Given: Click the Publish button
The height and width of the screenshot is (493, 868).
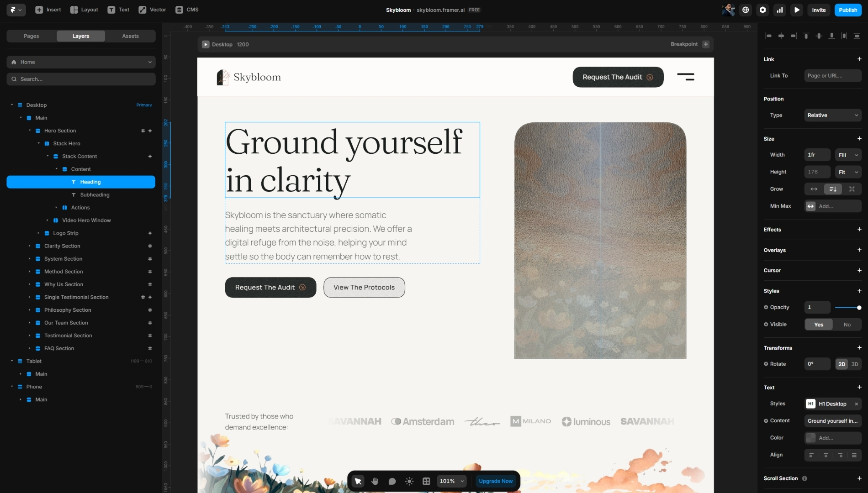Looking at the screenshot, I should 848,10.
